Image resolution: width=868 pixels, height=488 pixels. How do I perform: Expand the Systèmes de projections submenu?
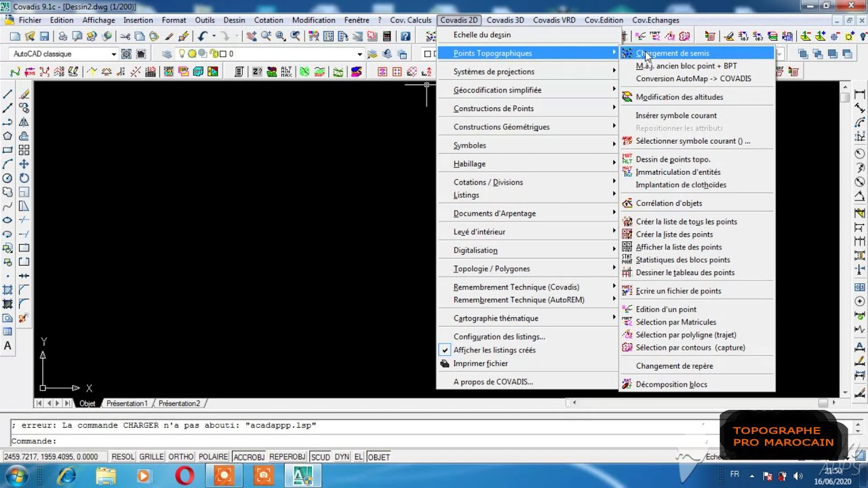[x=528, y=72]
